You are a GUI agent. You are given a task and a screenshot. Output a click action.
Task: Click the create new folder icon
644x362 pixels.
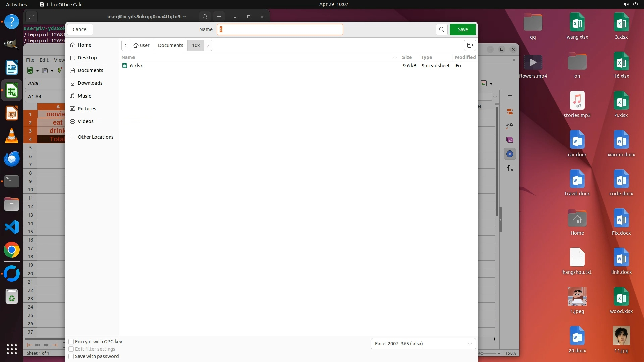click(x=470, y=45)
